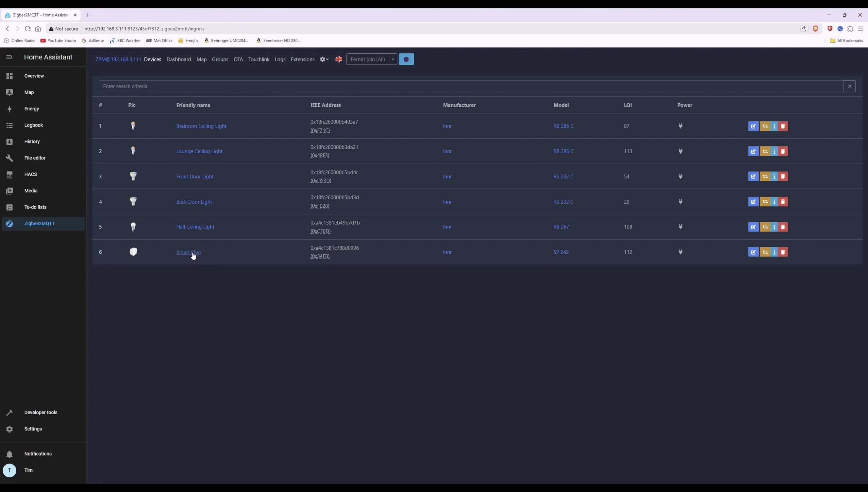Open Media panel in sidebar
This screenshot has height=492, width=868.
[43, 191]
